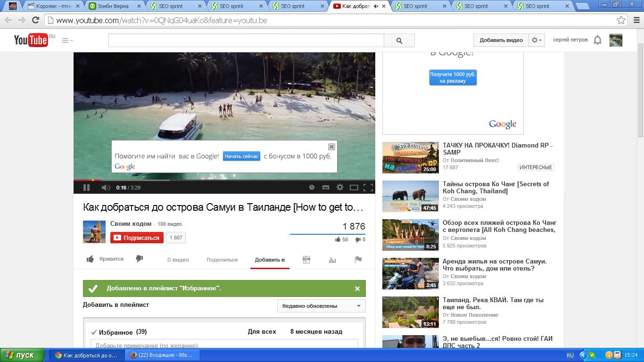Click 'ИНТЕРЕСНЫЕ' badge on first suggestion
Viewport: 644px width, 362px height.
pyautogui.click(x=536, y=167)
